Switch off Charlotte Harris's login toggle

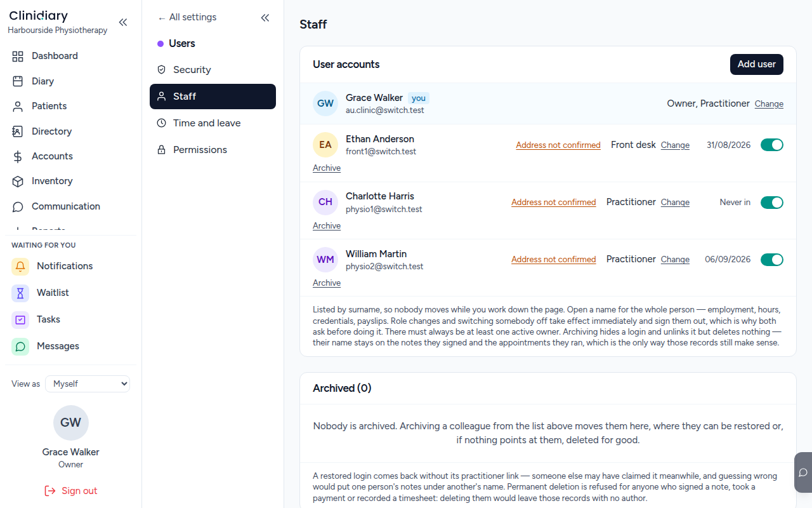pos(772,202)
